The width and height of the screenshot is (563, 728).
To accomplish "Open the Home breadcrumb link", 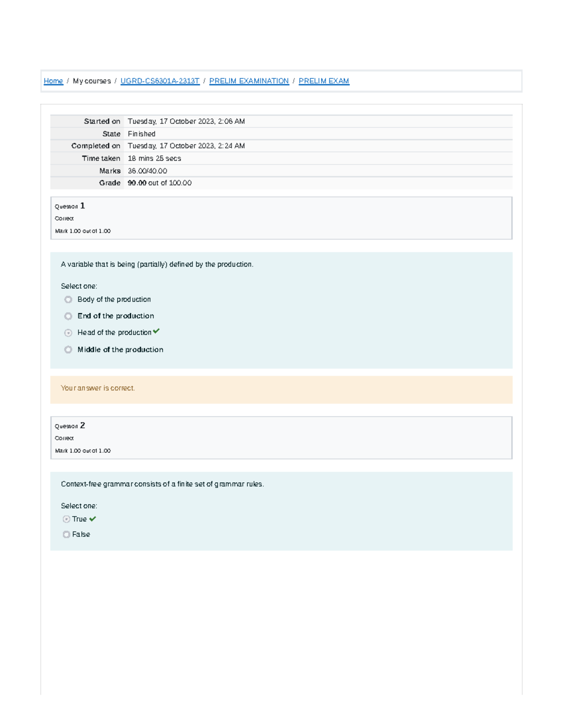I will click(53, 81).
